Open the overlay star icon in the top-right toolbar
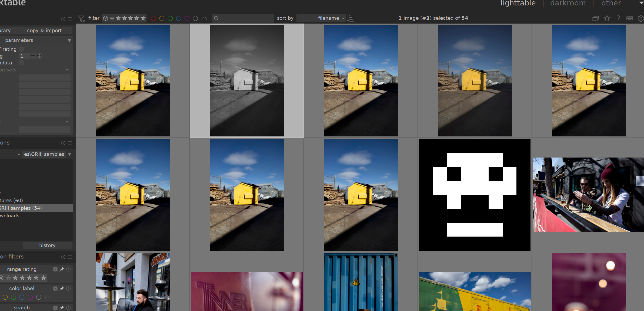This screenshot has height=311, width=644. 607,18
